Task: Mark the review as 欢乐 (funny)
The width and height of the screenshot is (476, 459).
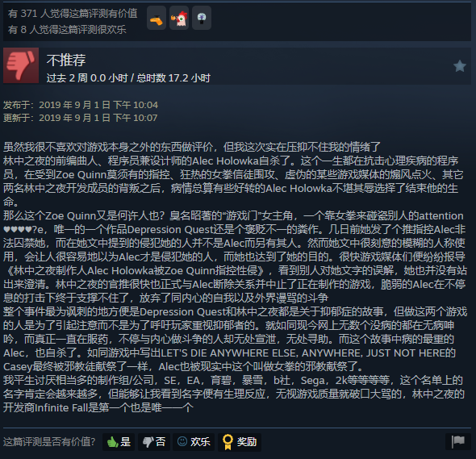Action: (x=194, y=442)
